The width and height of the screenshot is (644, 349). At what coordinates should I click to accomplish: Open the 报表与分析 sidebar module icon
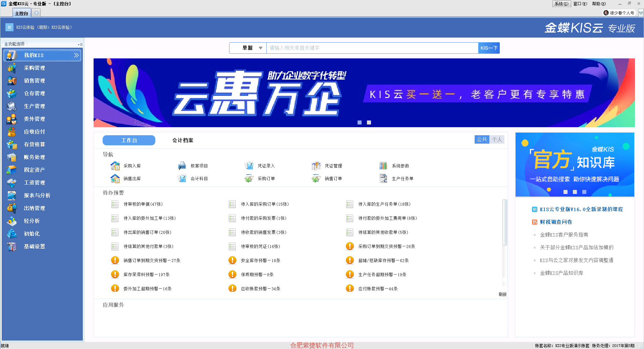click(12, 195)
